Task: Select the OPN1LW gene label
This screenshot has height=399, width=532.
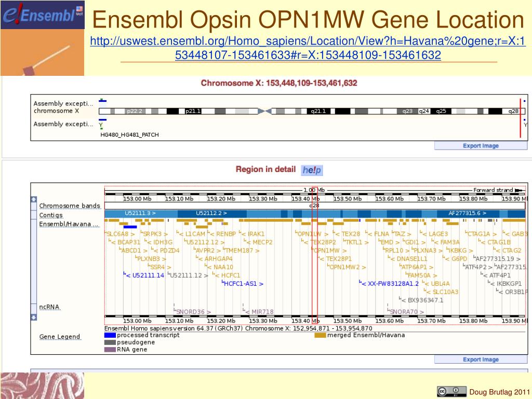Action: click(312, 234)
